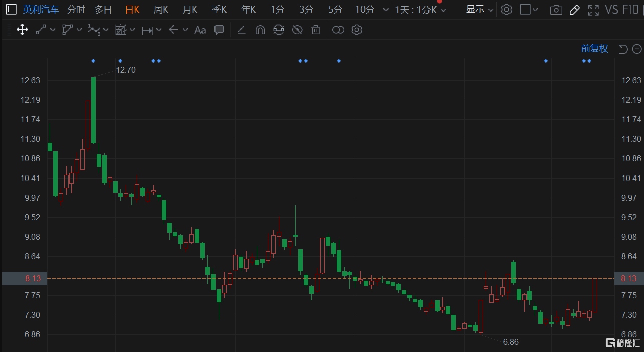
Task: Click the tall green candle at 12.70 peak
Action: pos(93,110)
